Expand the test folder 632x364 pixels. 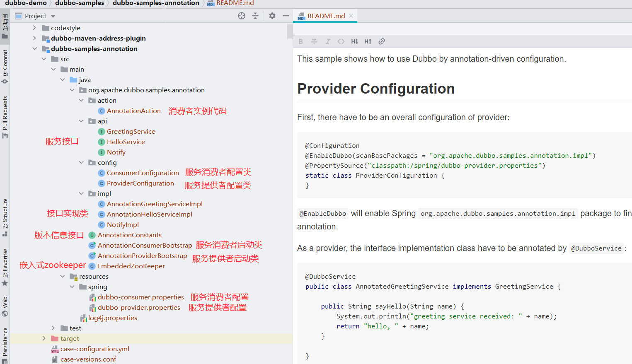[x=53, y=328]
